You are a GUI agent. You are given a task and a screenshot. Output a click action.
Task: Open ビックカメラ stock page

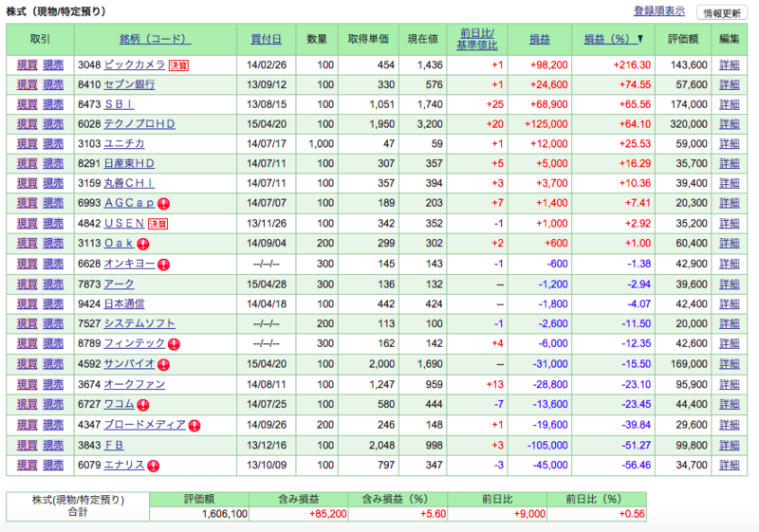(x=135, y=64)
